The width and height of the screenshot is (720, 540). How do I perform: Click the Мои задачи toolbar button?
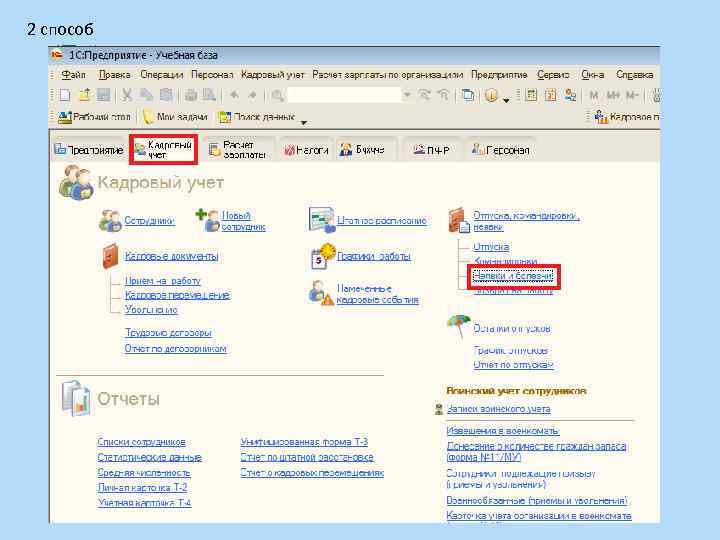(175, 117)
